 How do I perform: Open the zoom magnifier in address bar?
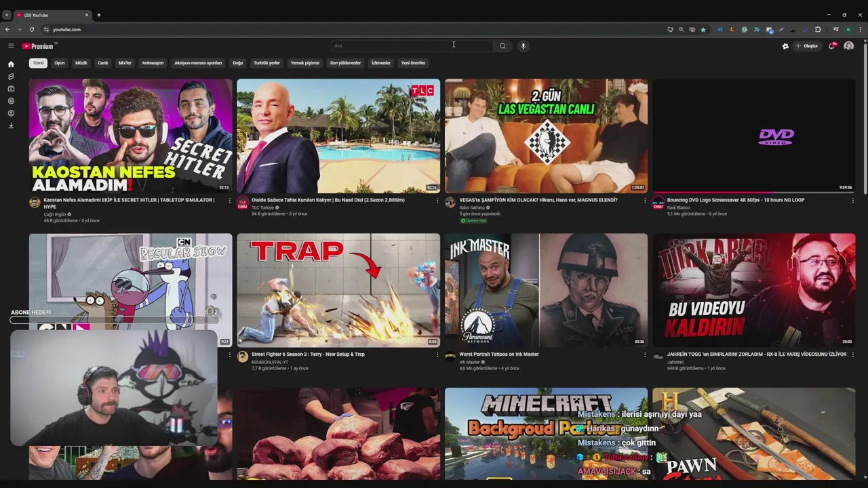682,29
